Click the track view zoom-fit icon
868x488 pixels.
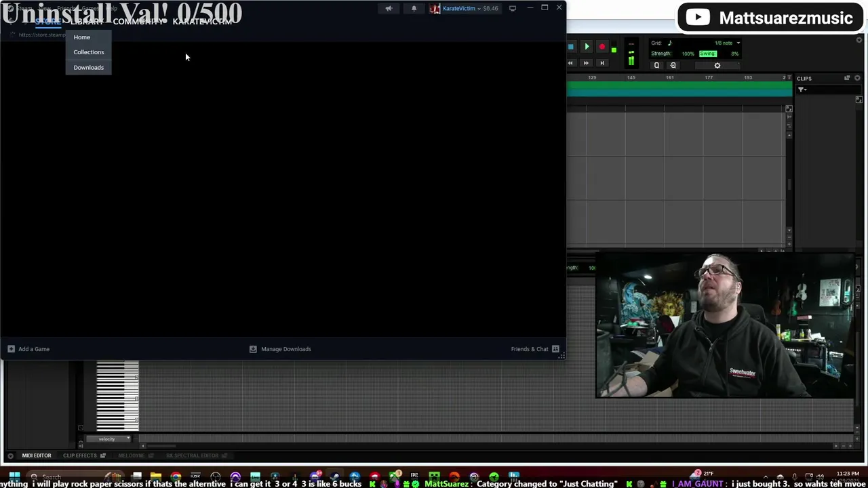789,108
